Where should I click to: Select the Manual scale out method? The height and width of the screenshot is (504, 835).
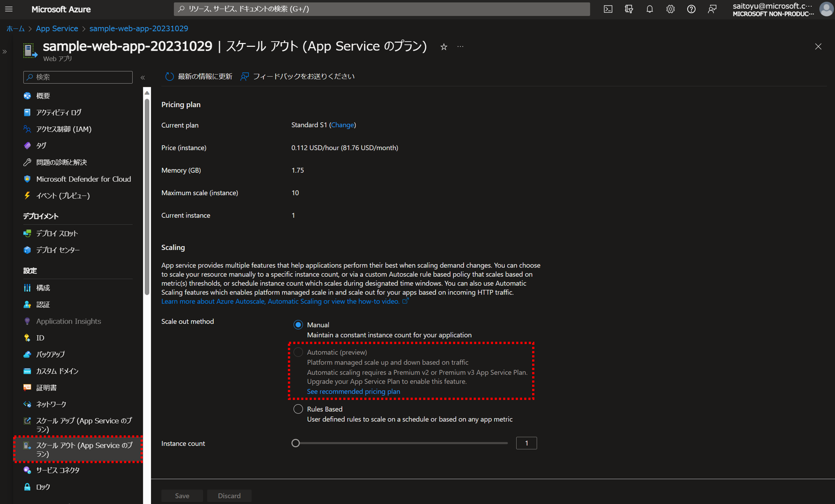click(298, 325)
